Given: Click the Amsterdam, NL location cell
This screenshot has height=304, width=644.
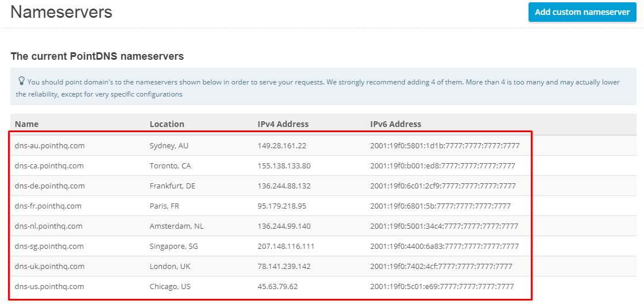Looking at the screenshot, I should click(176, 226).
